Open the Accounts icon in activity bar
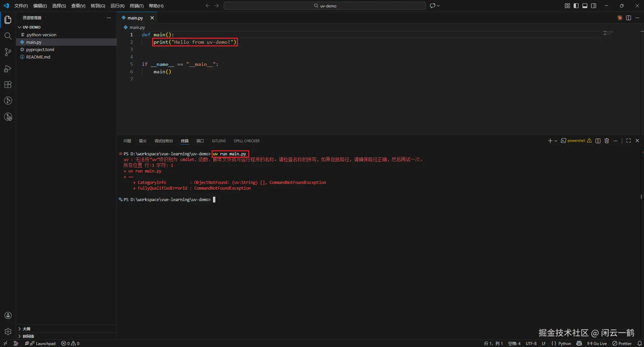 (x=8, y=315)
